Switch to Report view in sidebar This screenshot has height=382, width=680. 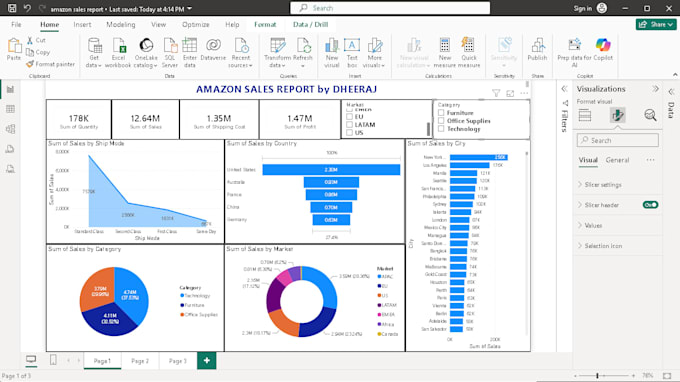[10, 89]
